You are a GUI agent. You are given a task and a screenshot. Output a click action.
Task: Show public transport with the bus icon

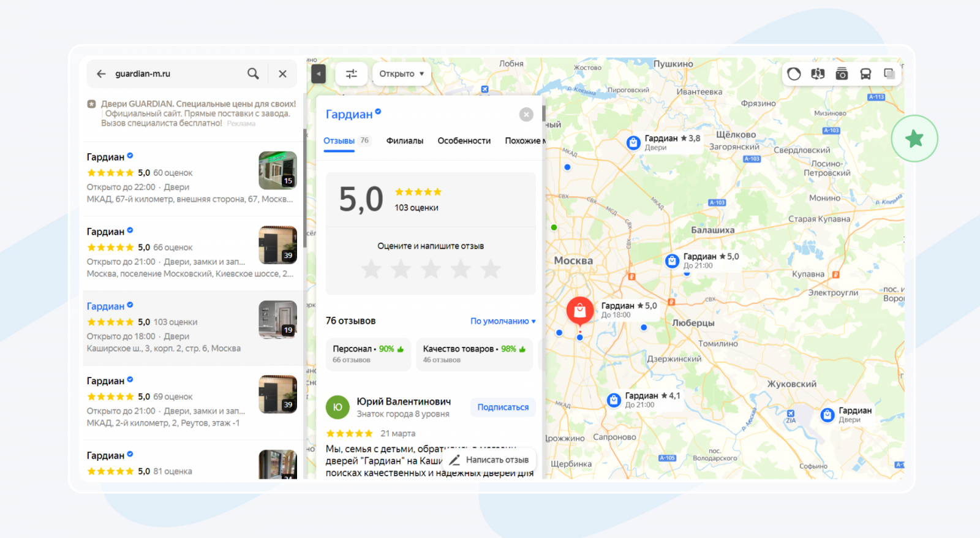(865, 74)
